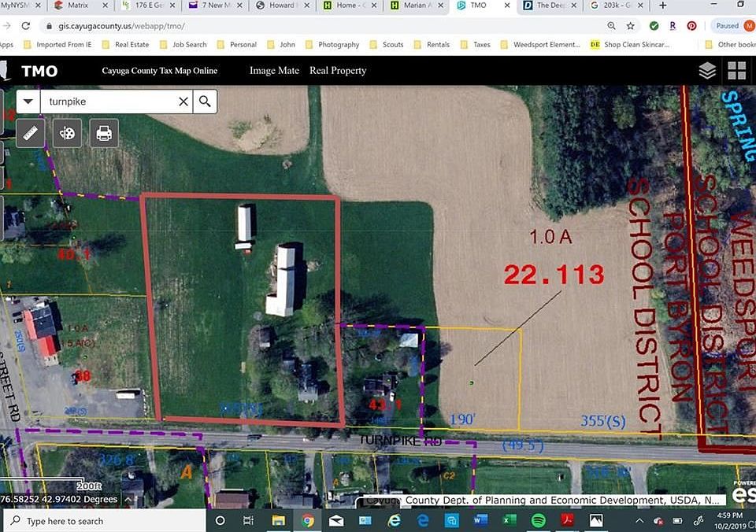
Task: Open the Imported From IE bookmark folder
Action: pos(57,44)
